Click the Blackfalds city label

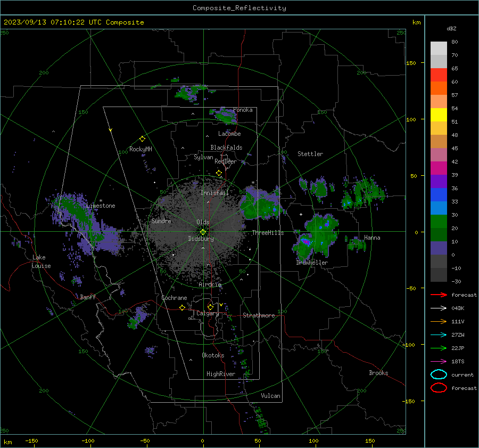tap(226, 148)
